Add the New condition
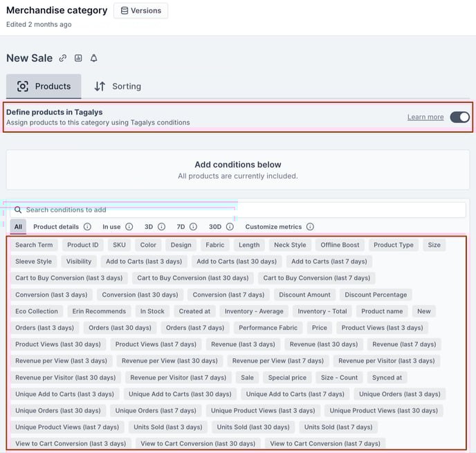 coord(424,311)
